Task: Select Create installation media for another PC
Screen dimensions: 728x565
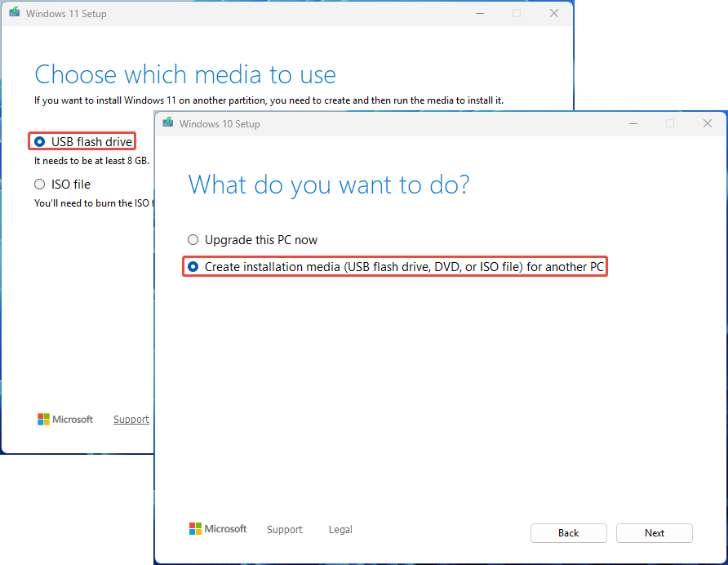Action: [193, 265]
